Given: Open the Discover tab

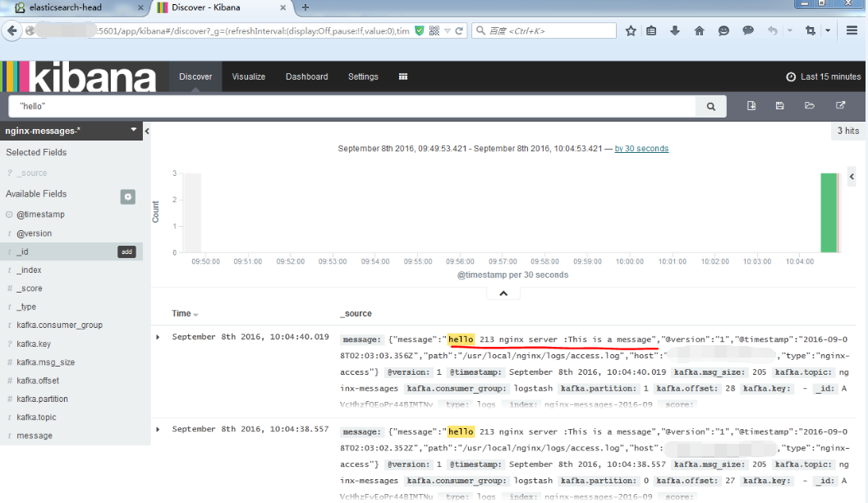Looking at the screenshot, I should (195, 76).
